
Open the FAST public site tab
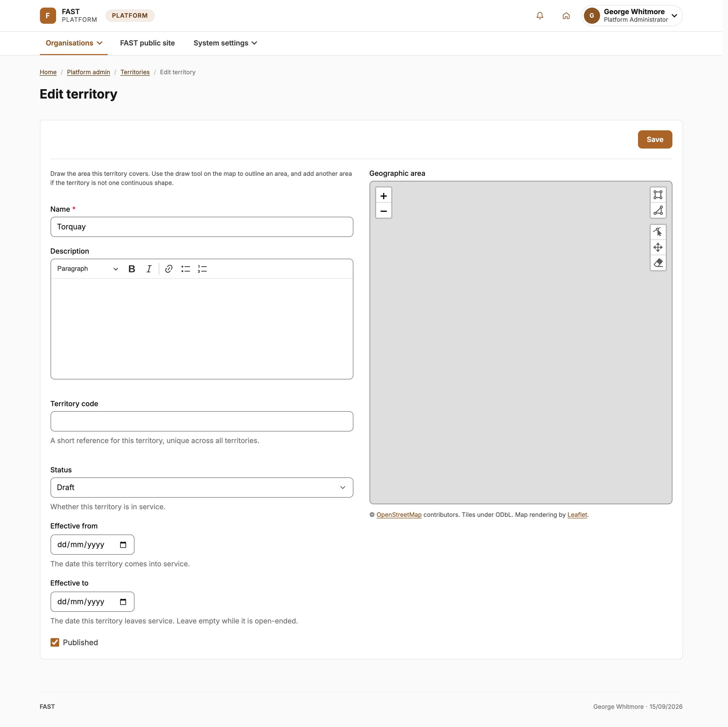click(x=147, y=43)
